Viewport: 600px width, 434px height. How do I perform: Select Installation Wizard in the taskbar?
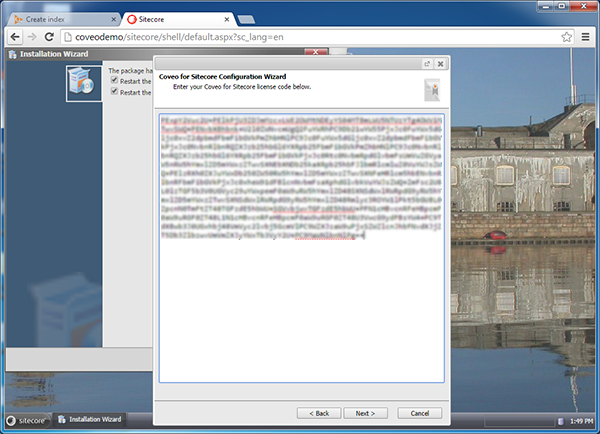tap(90, 419)
